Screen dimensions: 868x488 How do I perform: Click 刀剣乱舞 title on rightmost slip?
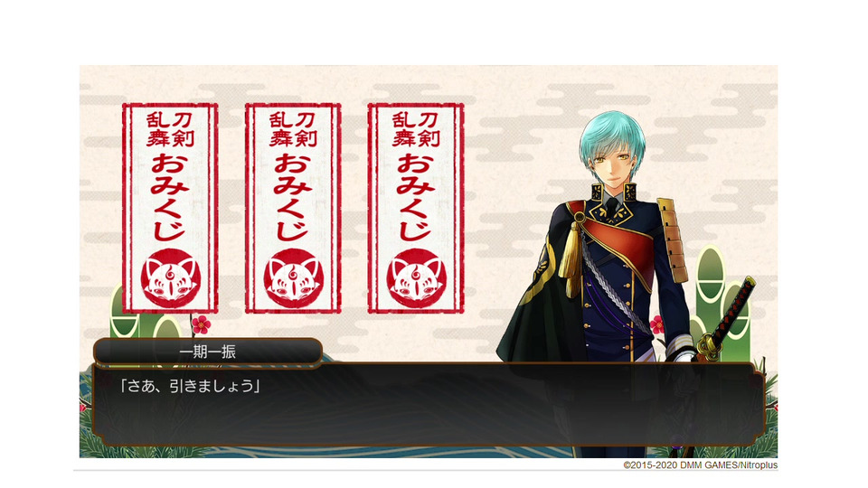tap(416, 129)
